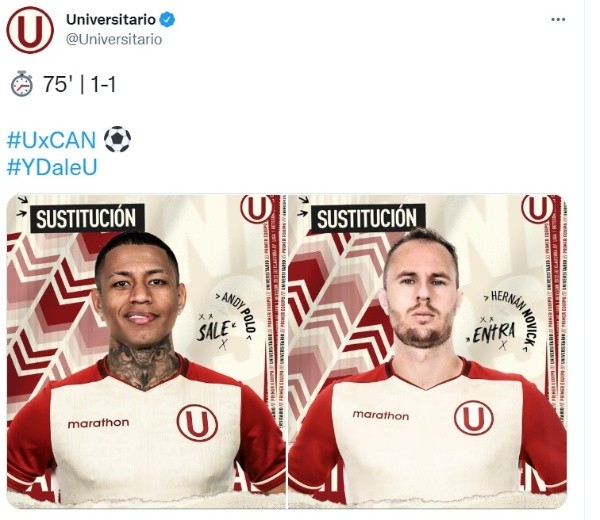Click the blue verified badge
Image resolution: width=600 pixels, height=520 pixels.
click(167, 20)
